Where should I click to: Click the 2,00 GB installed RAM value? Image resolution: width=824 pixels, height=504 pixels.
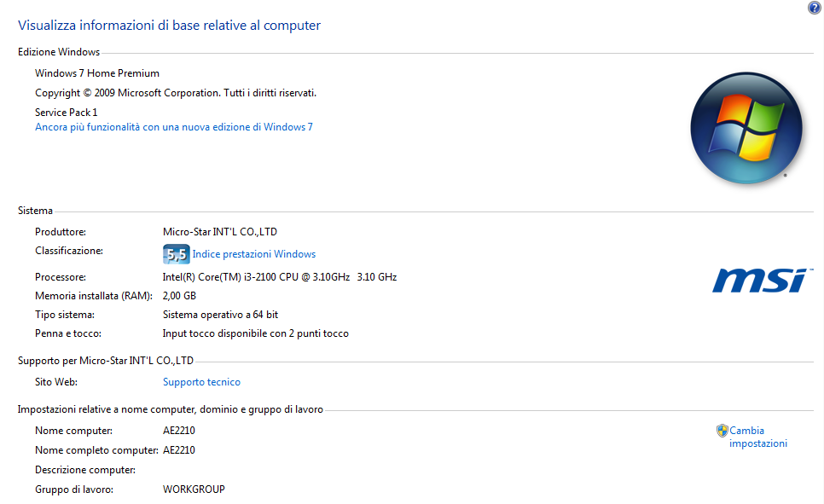(179, 296)
